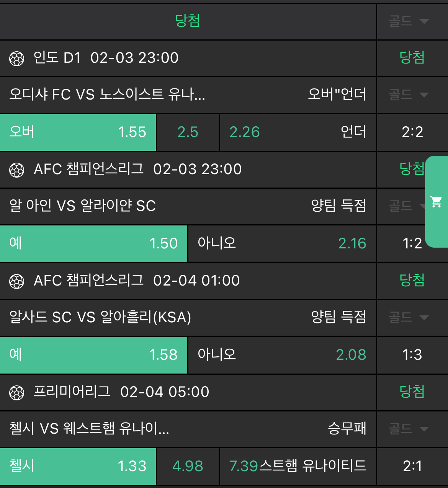The image size is (448, 488).
Task: Expand 골드 dropdown on 알사드 SC row
Action: pos(409,317)
